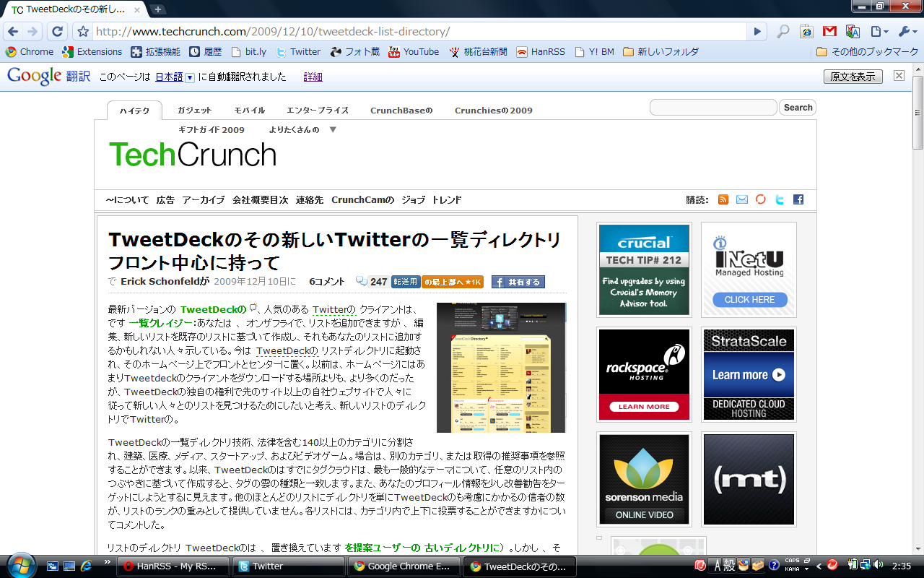
Task: Open the Windows Start menu
Action: [19, 565]
